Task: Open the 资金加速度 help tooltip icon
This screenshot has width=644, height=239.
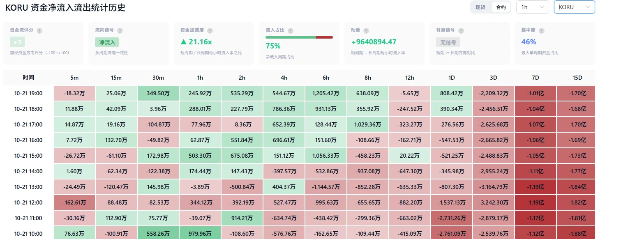Action: tap(210, 31)
